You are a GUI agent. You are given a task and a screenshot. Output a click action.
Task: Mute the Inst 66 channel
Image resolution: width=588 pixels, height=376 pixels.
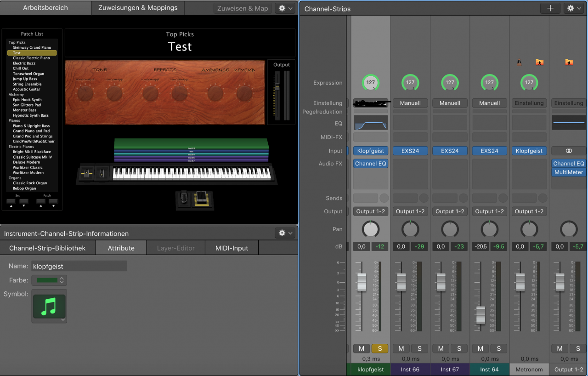[x=401, y=348]
